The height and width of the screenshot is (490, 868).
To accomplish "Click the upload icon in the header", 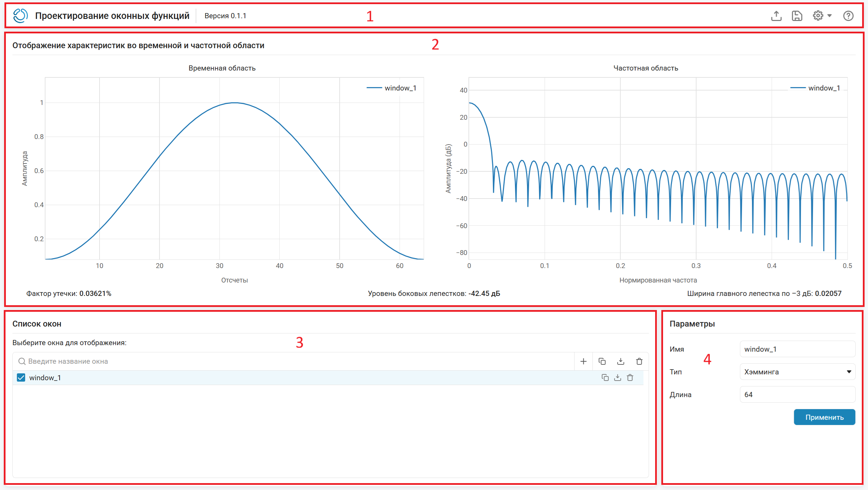I will point(776,16).
